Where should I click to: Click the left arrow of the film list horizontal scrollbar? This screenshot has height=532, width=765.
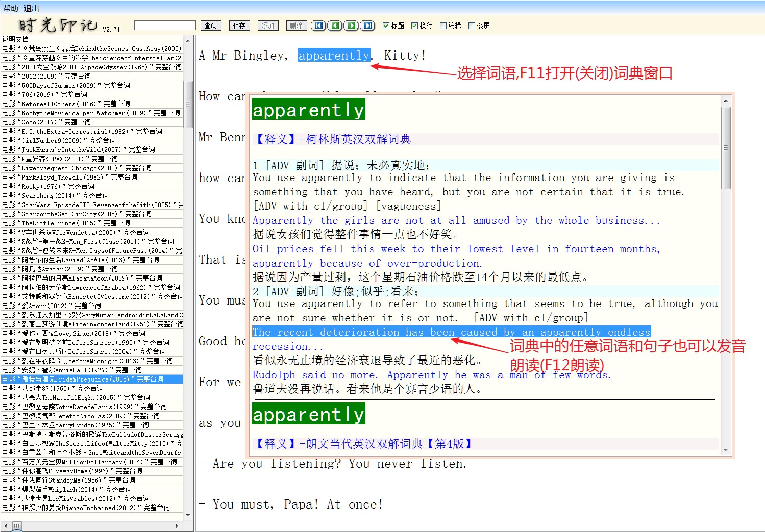[5, 525]
